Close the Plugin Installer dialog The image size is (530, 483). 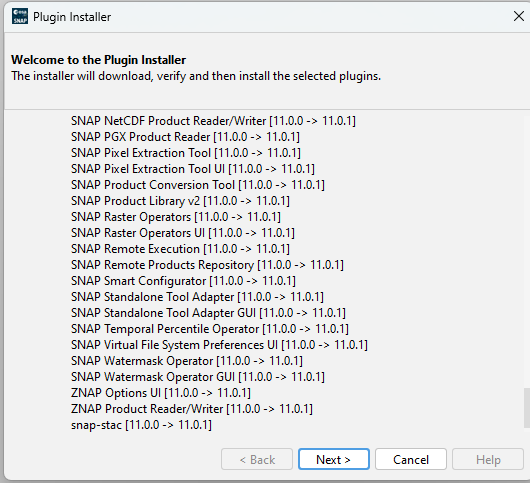point(519,16)
